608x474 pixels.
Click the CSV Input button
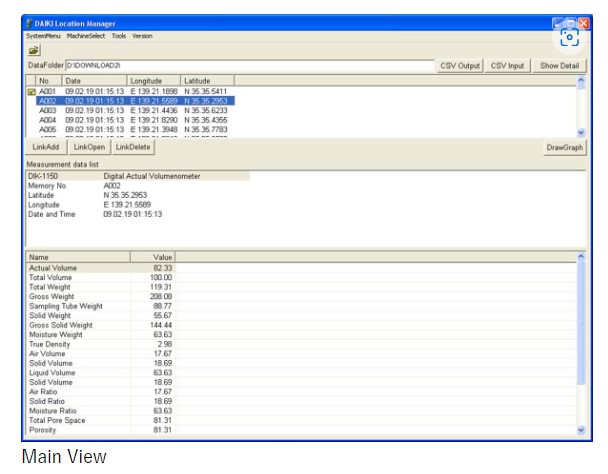[x=508, y=66]
